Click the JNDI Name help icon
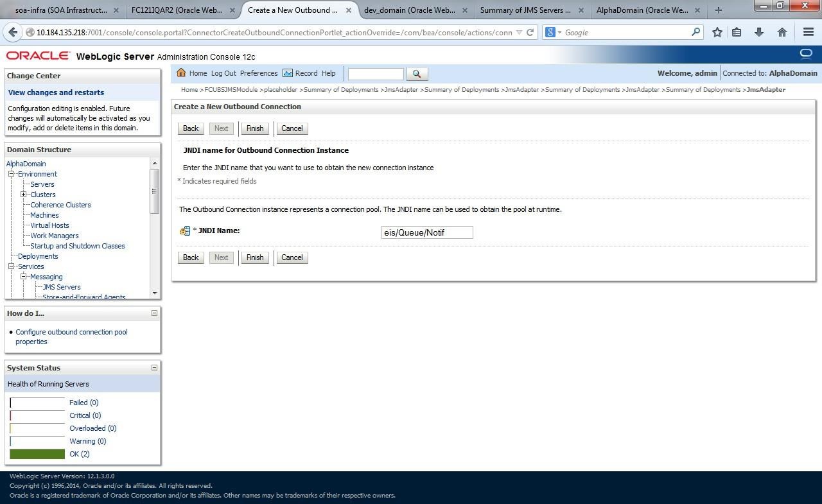822x504 pixels. (x=185, y=230)
